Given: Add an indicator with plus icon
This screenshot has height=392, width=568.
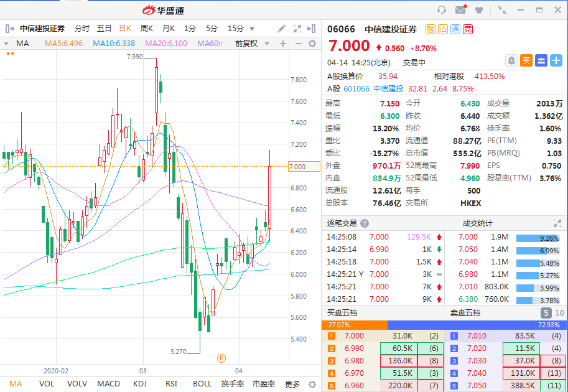Looking at the screenshot, I should [x=283, y=44].
